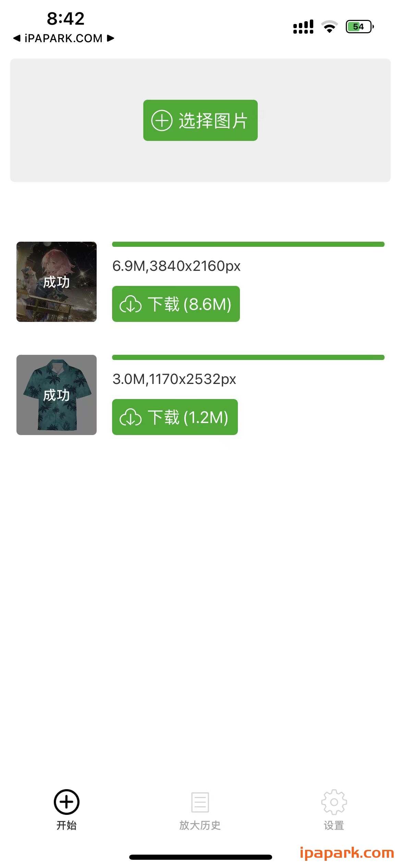Tap the 开始 plus icon in tab bar
Screen dimensions: 401x868
(x=66, y=802)
